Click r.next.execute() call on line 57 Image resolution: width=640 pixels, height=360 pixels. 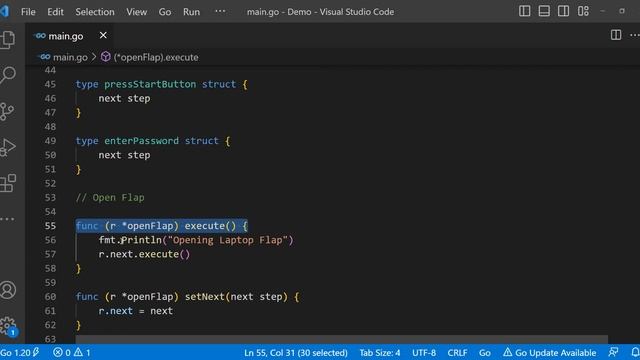(144, 254)
